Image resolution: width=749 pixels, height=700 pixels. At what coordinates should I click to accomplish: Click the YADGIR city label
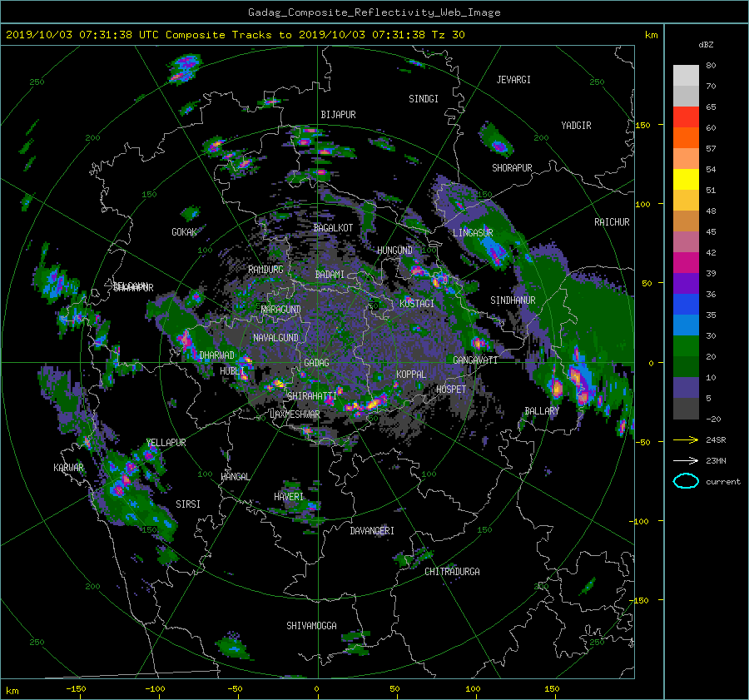pyautogui.click(x=576, y=126)
